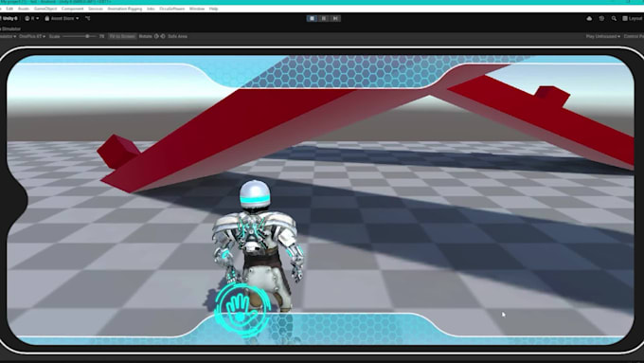644x363 pixels.
Task: Open the Component menu
Action: point(73,9)
